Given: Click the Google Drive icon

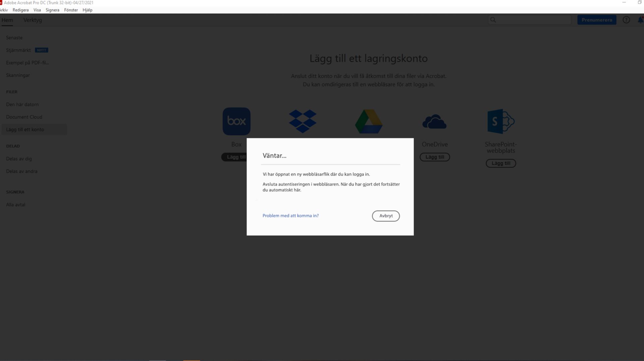Looking at the screenshot, I should point(369,121).
